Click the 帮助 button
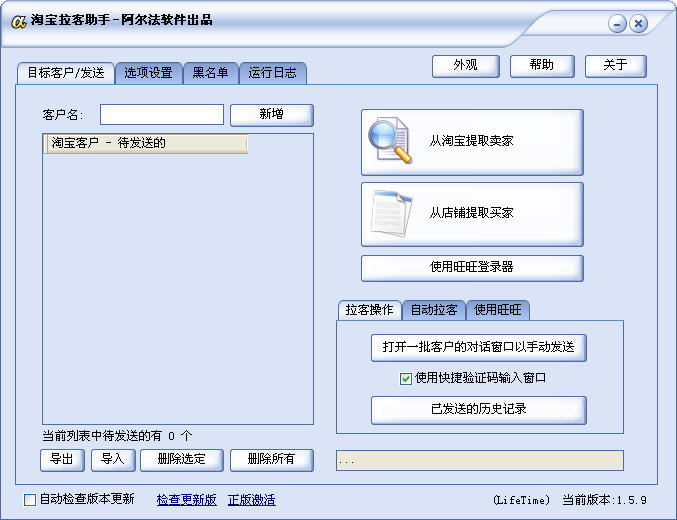 542,66
